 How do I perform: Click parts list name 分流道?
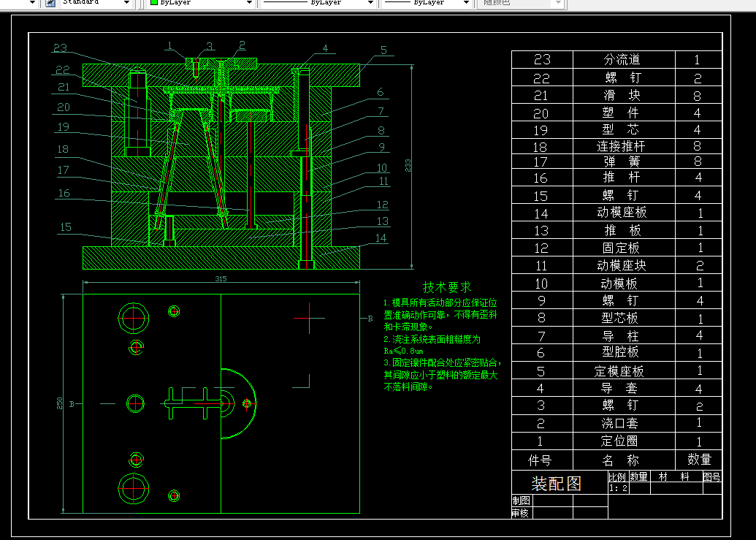click(622, 59)
